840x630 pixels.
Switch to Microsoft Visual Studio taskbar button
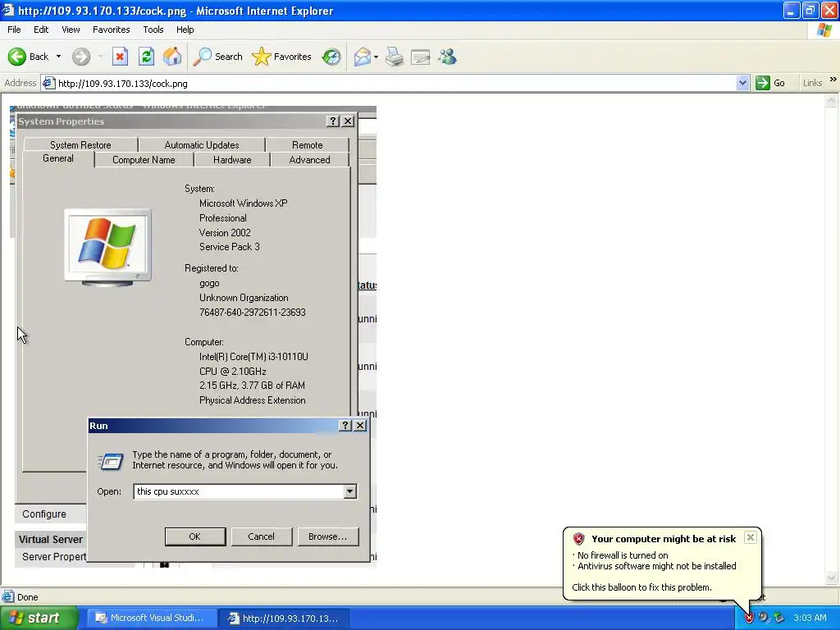pos(151,618)
